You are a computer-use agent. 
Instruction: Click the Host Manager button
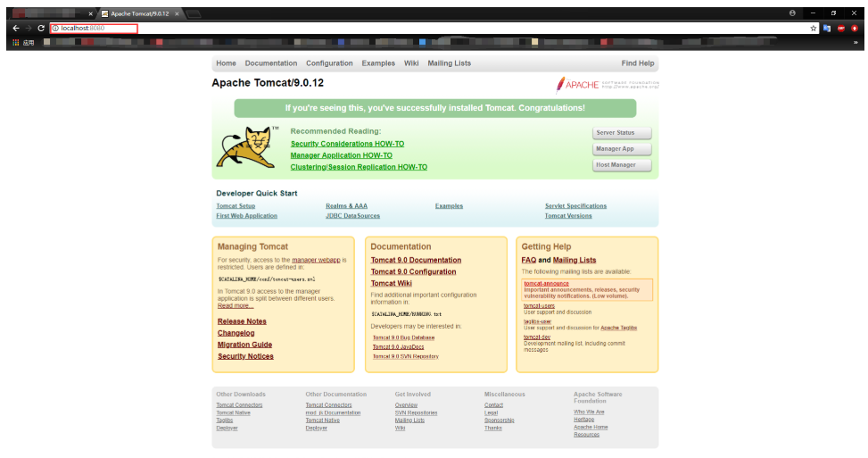click(x=622, y=165)
